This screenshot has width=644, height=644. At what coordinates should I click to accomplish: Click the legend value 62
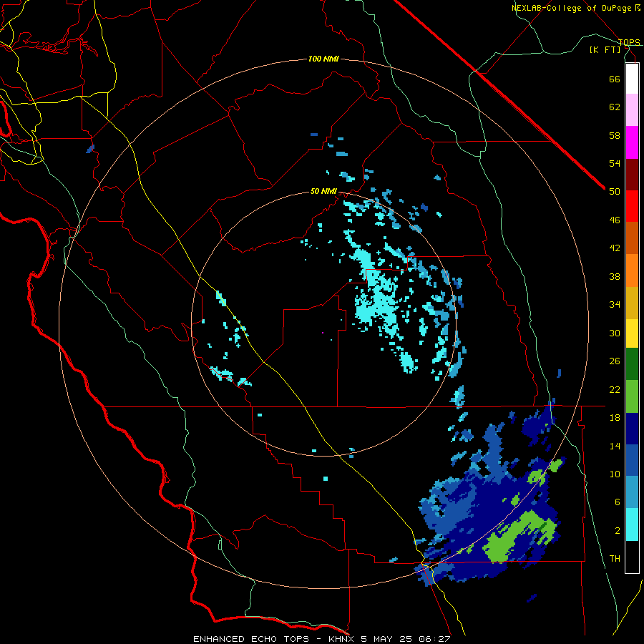(x=615, y=107)
